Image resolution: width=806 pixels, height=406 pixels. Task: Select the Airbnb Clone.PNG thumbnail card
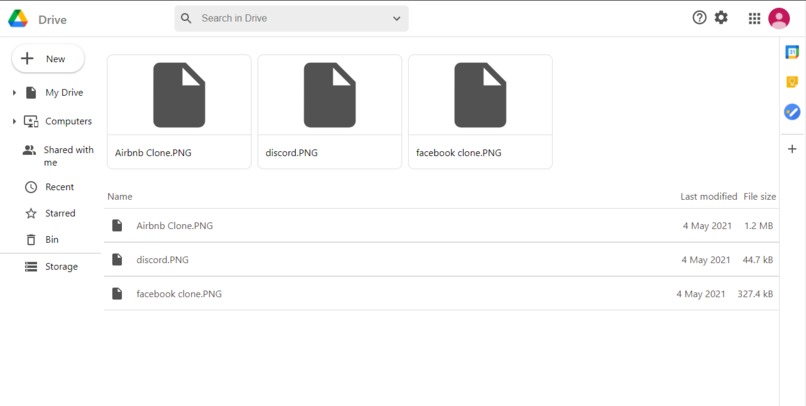pyautogui.click(x=179, y=112)
